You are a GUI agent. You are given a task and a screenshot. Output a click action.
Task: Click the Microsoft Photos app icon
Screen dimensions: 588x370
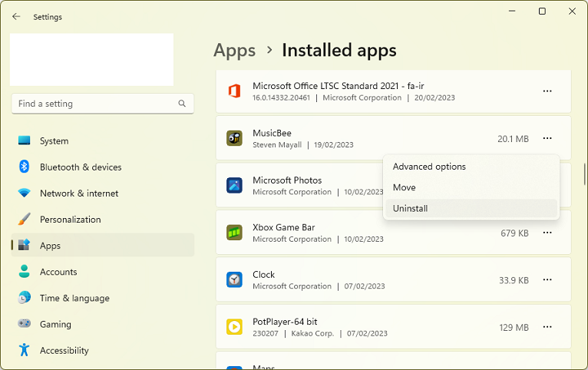(234, 186)
